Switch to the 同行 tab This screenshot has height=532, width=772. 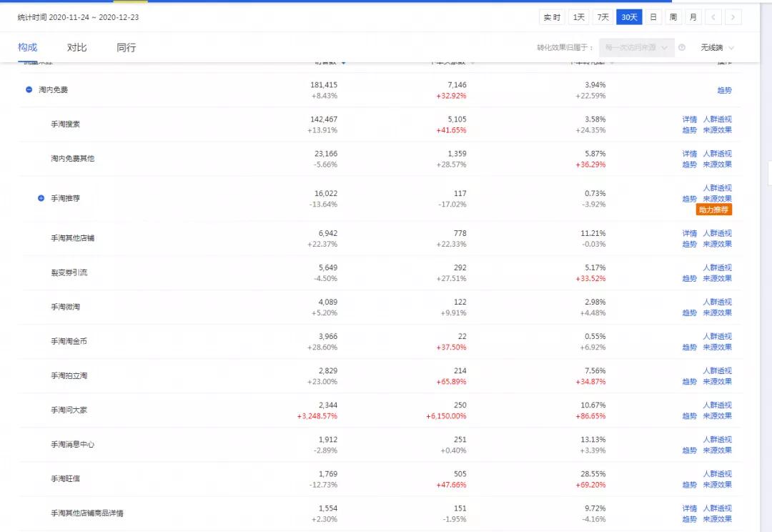point(126,48)
